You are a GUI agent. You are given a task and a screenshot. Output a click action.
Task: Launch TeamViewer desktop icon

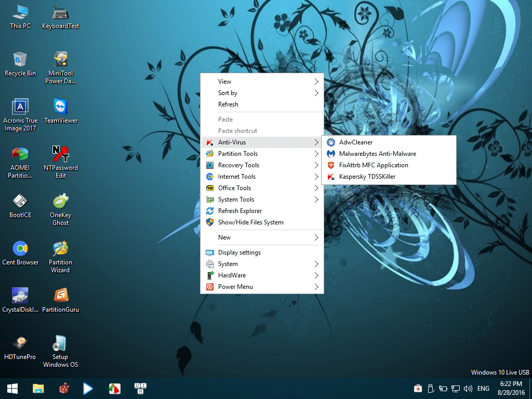click(x=60, y=111)
